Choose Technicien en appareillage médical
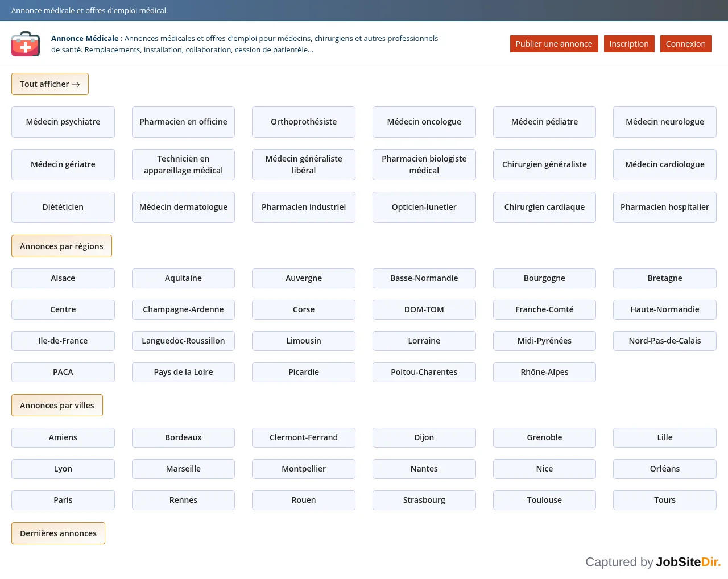This screenshot has height=579, width=728. tap(183, 164)
